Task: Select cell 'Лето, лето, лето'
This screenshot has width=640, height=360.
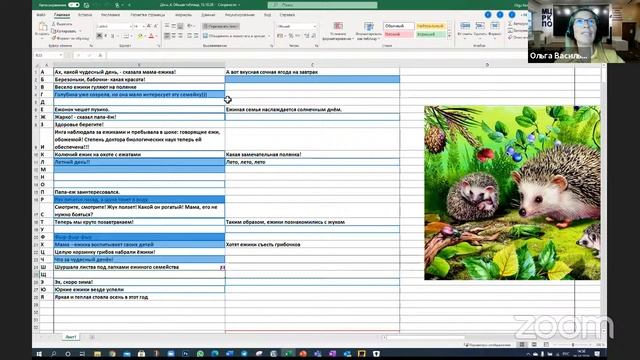Action: pos(312,162)
